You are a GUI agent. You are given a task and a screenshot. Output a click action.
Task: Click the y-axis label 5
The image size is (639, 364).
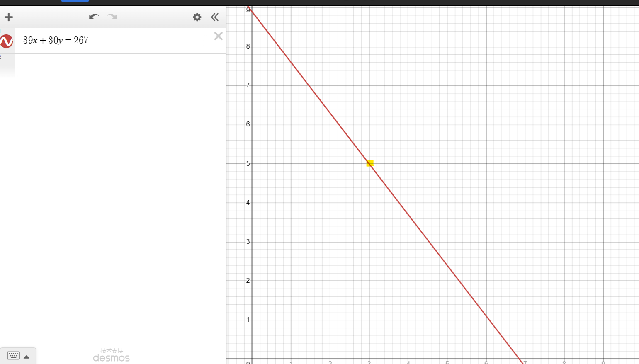pos(248,164)
